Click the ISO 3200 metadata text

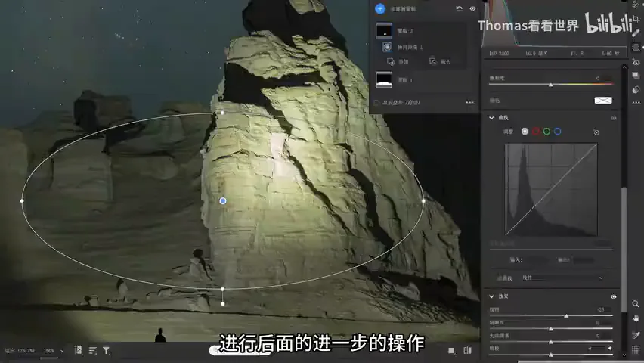click(x=498, y=54)
